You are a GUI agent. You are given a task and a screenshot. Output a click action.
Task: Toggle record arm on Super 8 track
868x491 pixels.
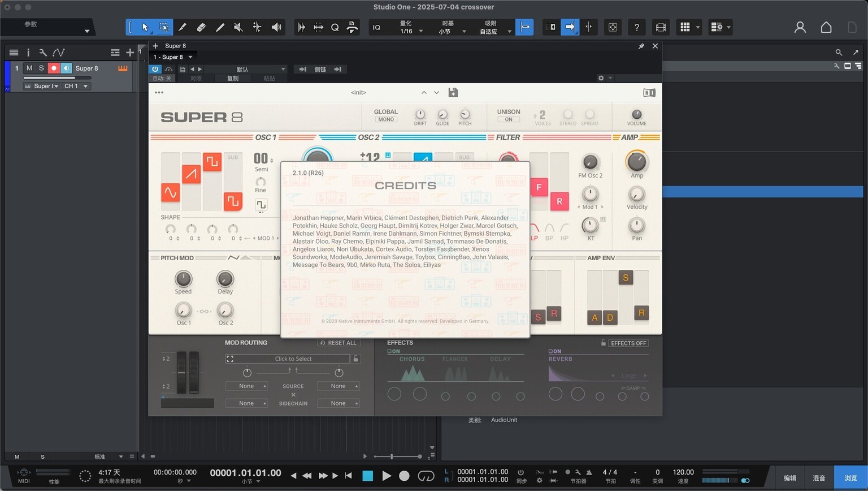[54, 68]
